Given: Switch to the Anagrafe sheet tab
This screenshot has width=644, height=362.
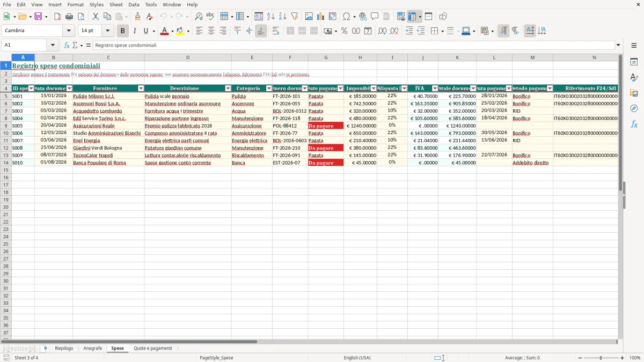Looking at the screenshot, I should [92, 349].
